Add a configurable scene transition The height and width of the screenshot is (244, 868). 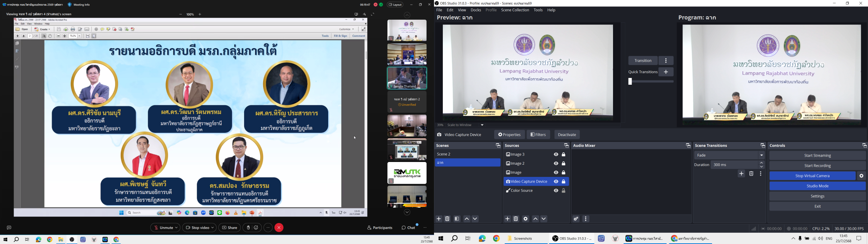741,174
